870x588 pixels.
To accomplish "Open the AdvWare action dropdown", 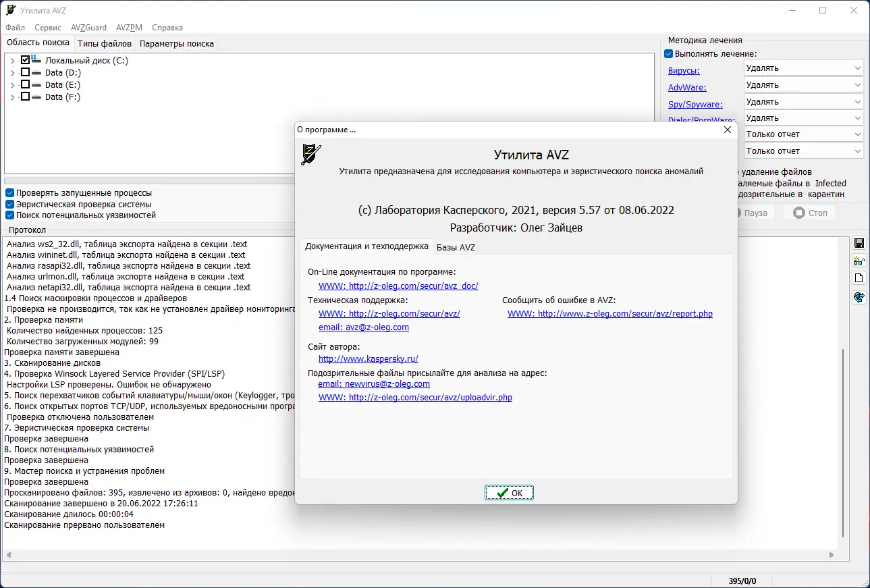I will 803,85.
